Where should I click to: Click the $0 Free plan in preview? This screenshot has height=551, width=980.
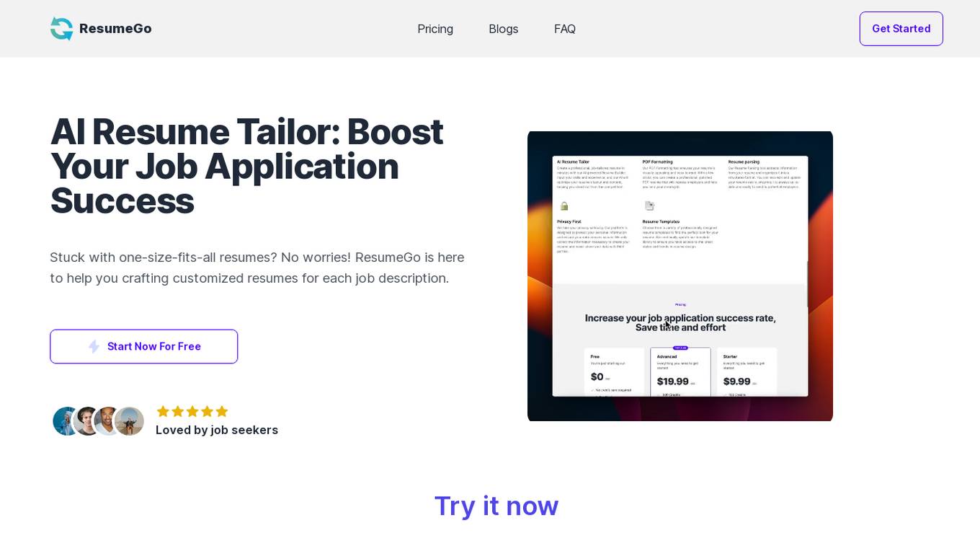point(615,372)
